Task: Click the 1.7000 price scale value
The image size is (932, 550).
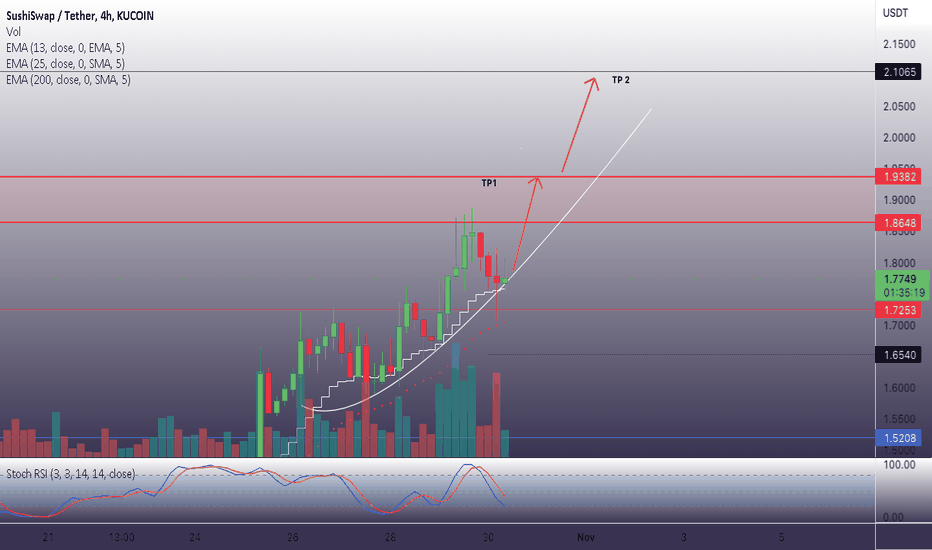Action: [x=899, y=325]
